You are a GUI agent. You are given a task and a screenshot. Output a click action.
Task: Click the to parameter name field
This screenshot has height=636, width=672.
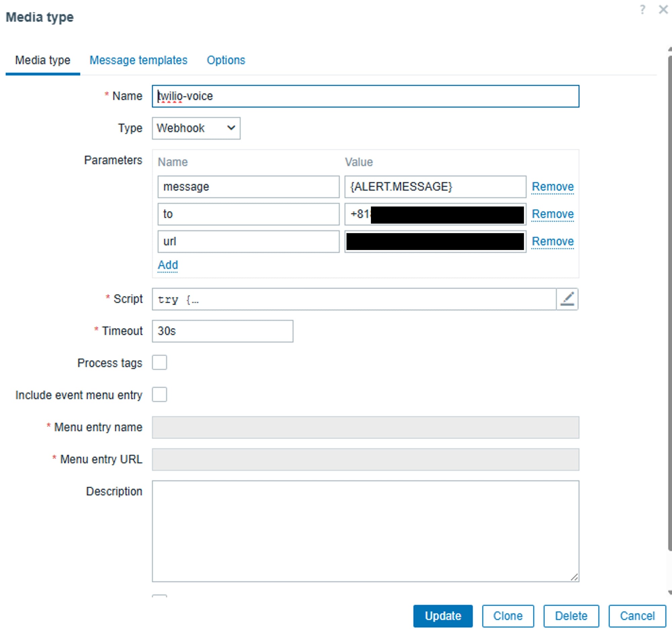pyautogui.click(x=249, y=214)
